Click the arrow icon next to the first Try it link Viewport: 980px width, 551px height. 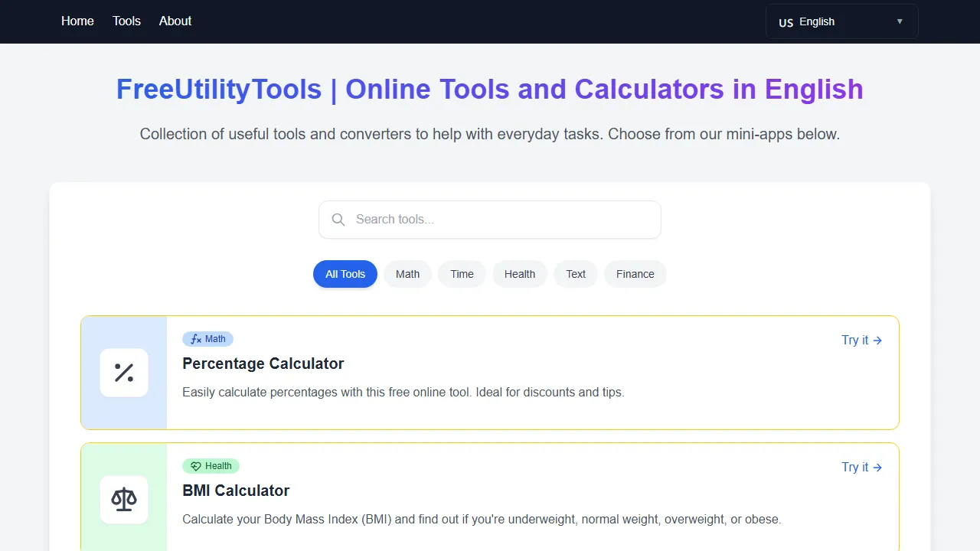click(x=877, y=340)
